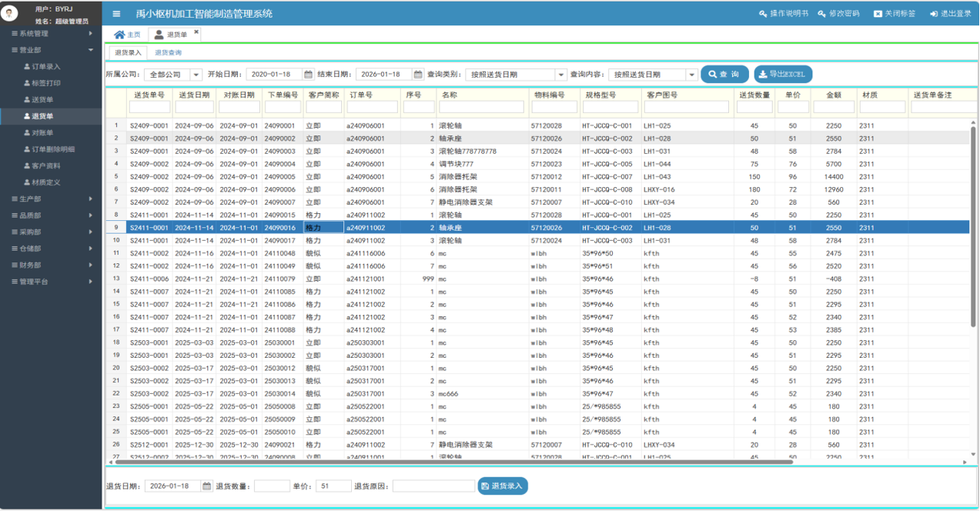Submit with the 退货录入 button
Viewport: 980px width, 511px height.
pyautogui.click(x=502, y=486)
